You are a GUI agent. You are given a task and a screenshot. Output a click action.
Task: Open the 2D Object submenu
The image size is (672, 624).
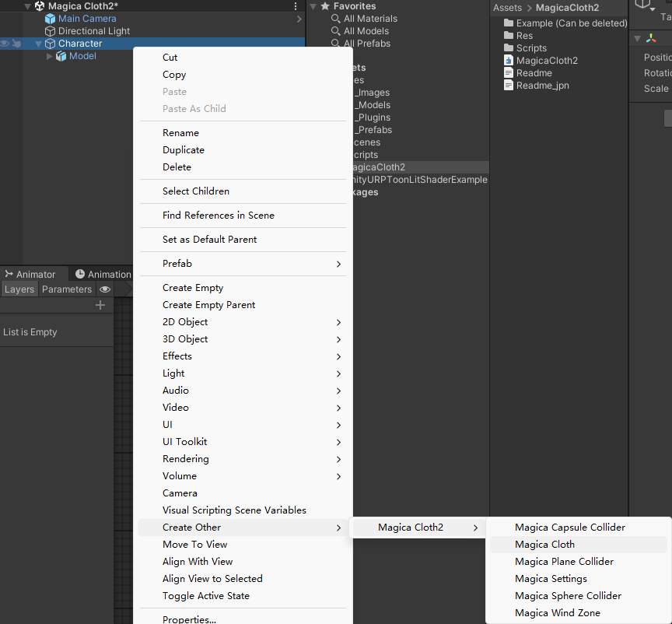243,322
